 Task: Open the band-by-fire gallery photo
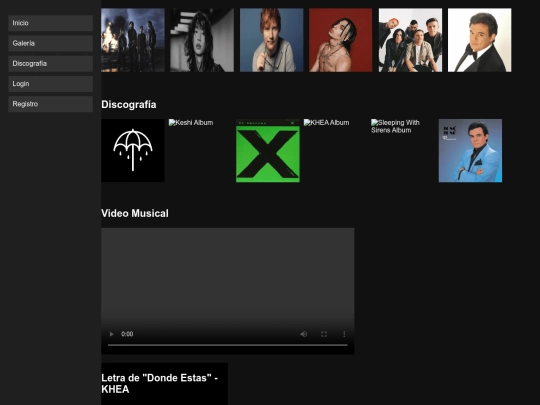[x=133, y=40]
